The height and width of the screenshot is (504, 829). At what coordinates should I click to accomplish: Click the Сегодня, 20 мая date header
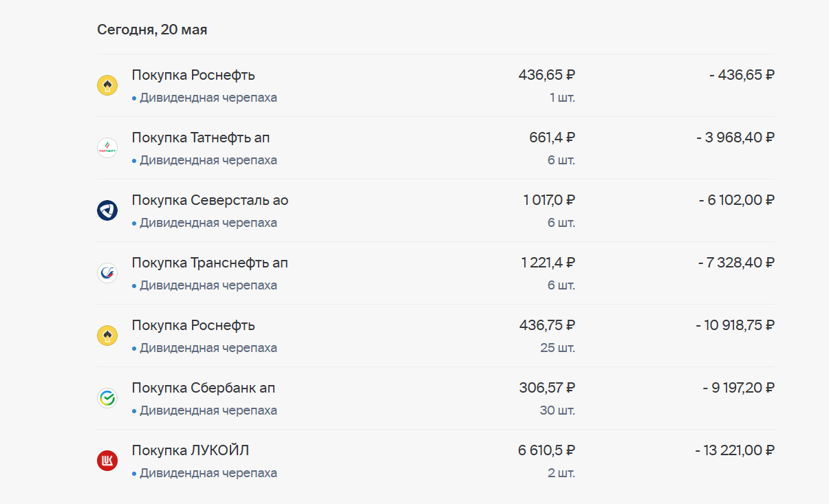(152, 30)
